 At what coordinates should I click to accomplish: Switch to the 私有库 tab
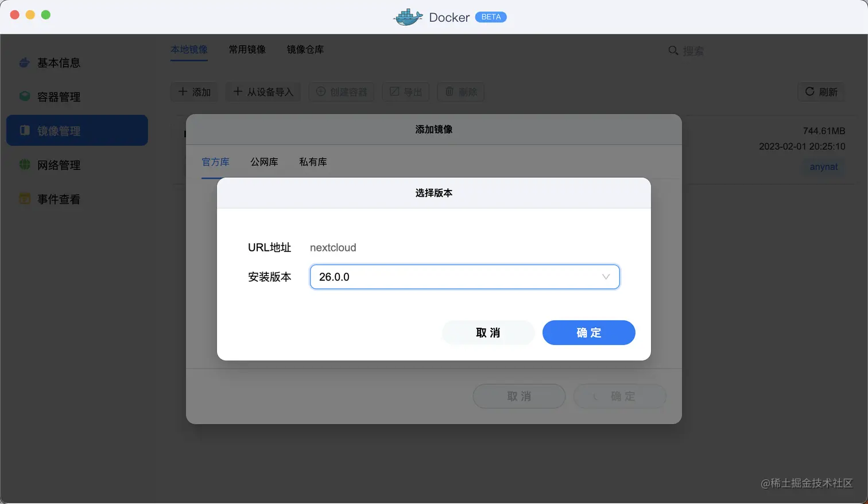coord(313,162)
